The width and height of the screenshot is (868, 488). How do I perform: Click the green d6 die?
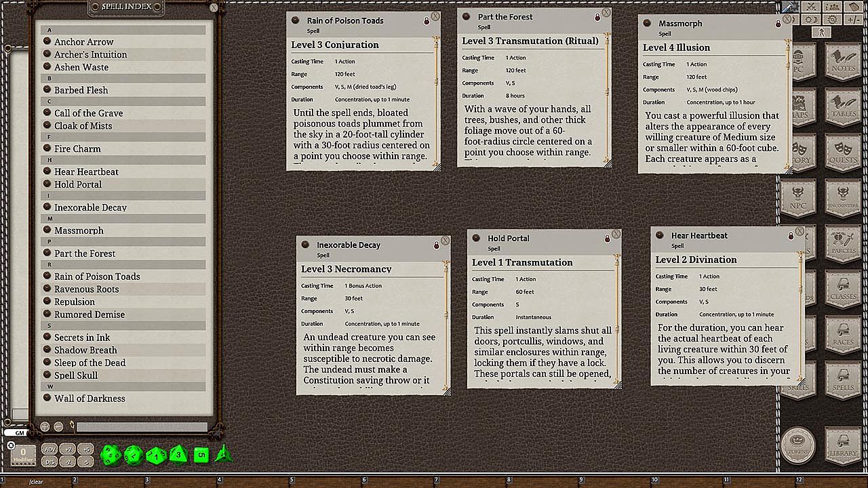point(201,455)
